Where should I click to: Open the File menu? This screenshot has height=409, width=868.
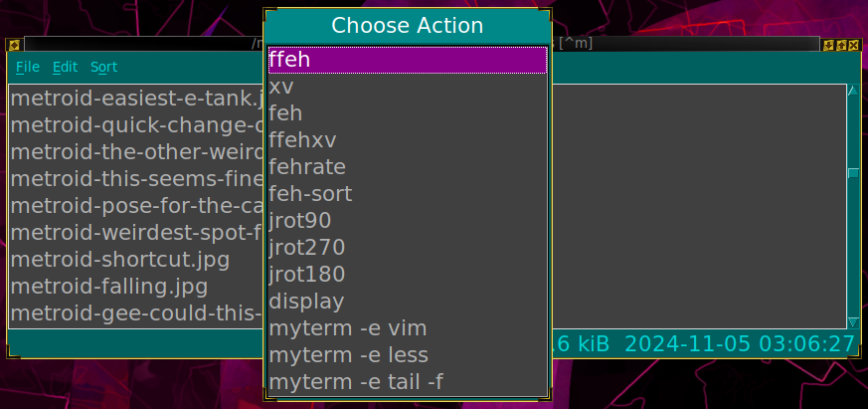click(28, 68)
